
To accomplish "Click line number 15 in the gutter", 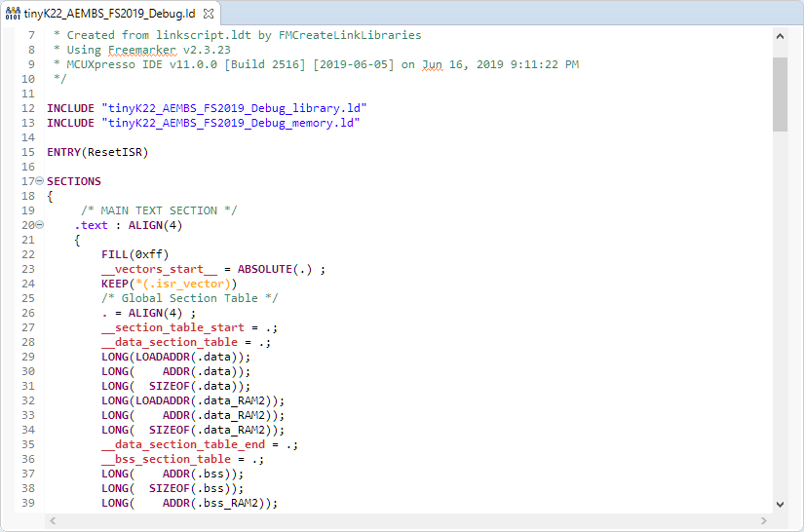I will [x=28, y=152].
